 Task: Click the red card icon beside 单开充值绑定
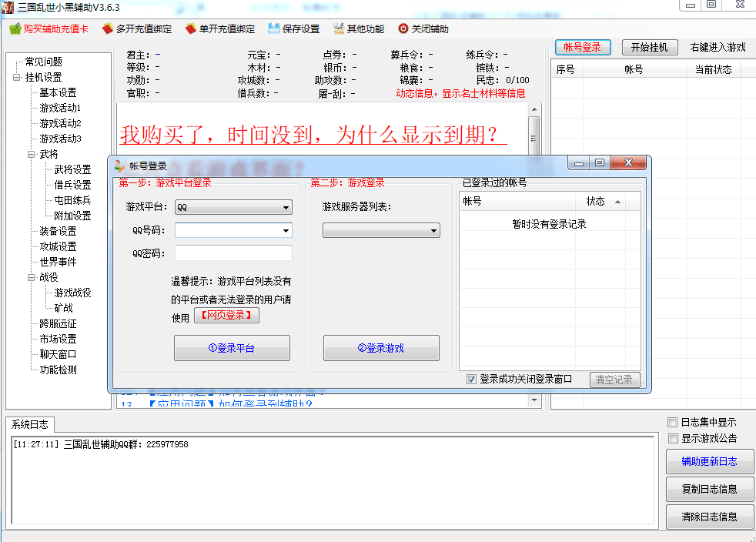(x=190, y=29)
